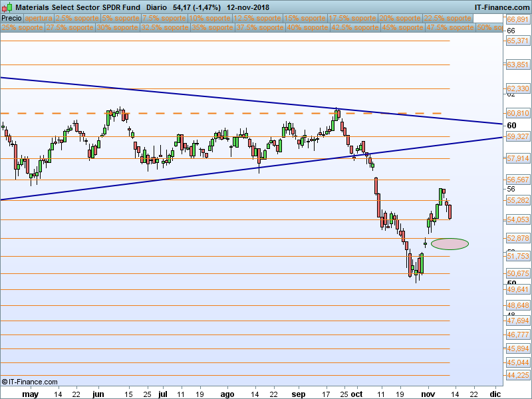Click the 66,891 price axis label
The height and width of the screenshot is (399, 532).
click(517, 20)
